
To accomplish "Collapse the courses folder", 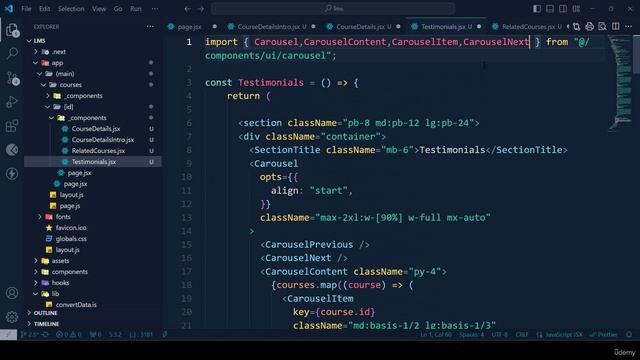I will [x=44, y=85].
